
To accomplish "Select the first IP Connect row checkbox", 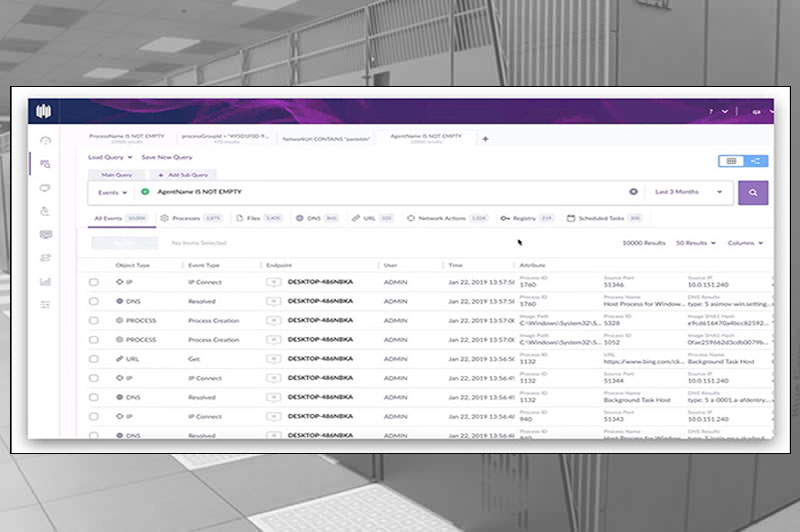I will [94, 282].
